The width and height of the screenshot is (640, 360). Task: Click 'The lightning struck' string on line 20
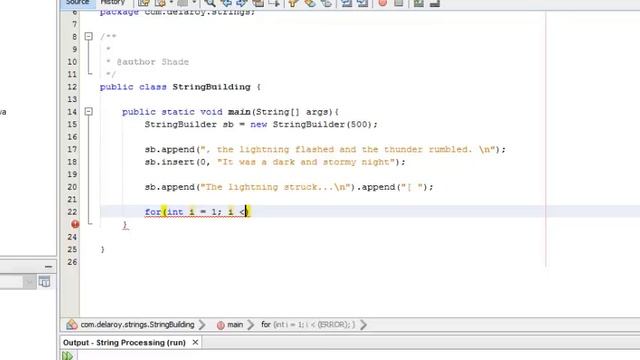[x=275, y=187]
